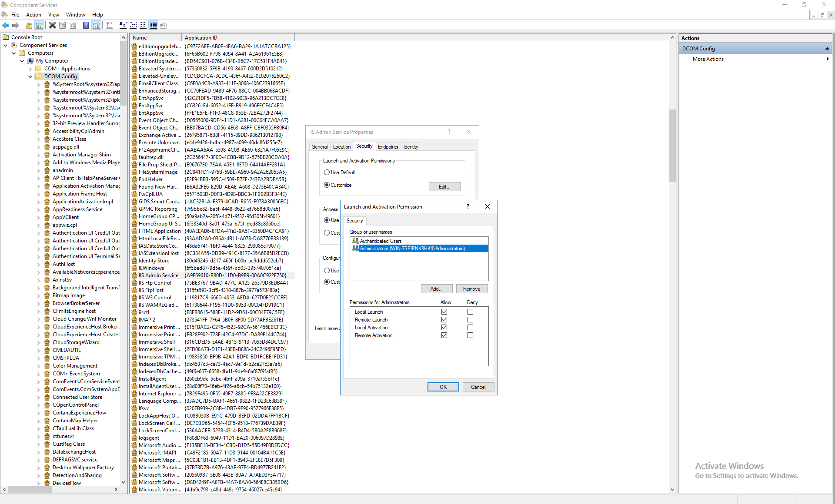Refresh the DCOM Config view via toolbar icon

point(73,25)
